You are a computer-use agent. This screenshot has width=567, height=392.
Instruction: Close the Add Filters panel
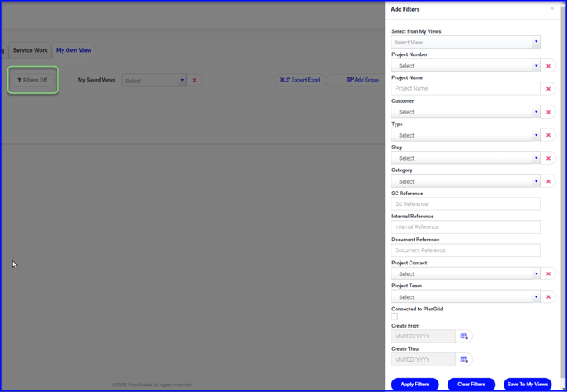tap(552, 8)
